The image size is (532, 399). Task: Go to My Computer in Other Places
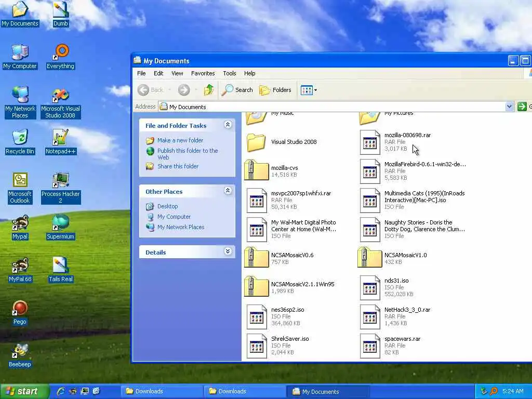click(174, 217)
